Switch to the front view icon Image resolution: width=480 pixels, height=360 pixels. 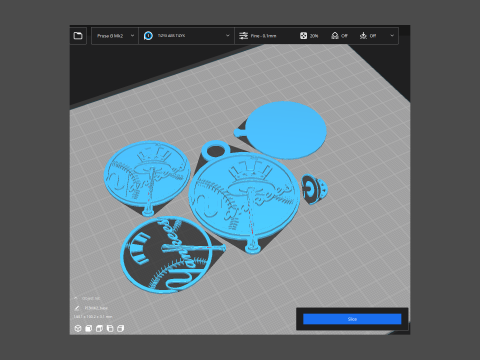(88, 328)
